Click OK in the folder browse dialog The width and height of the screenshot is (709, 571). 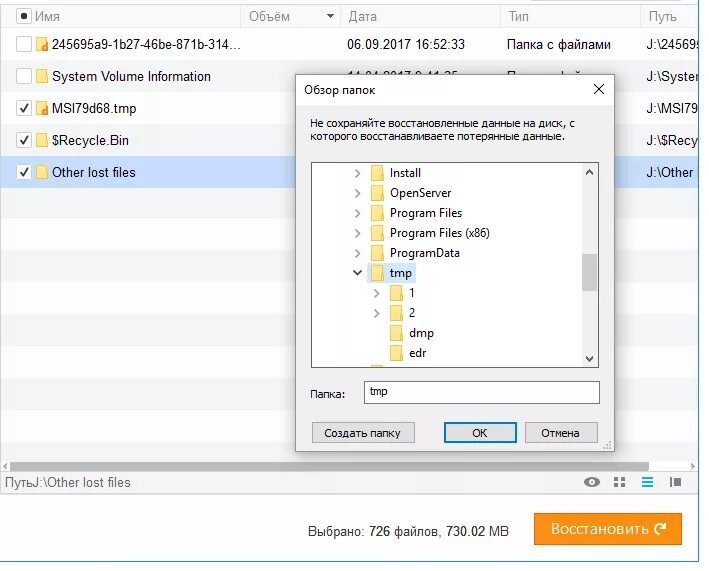click(x=480, y=433)
